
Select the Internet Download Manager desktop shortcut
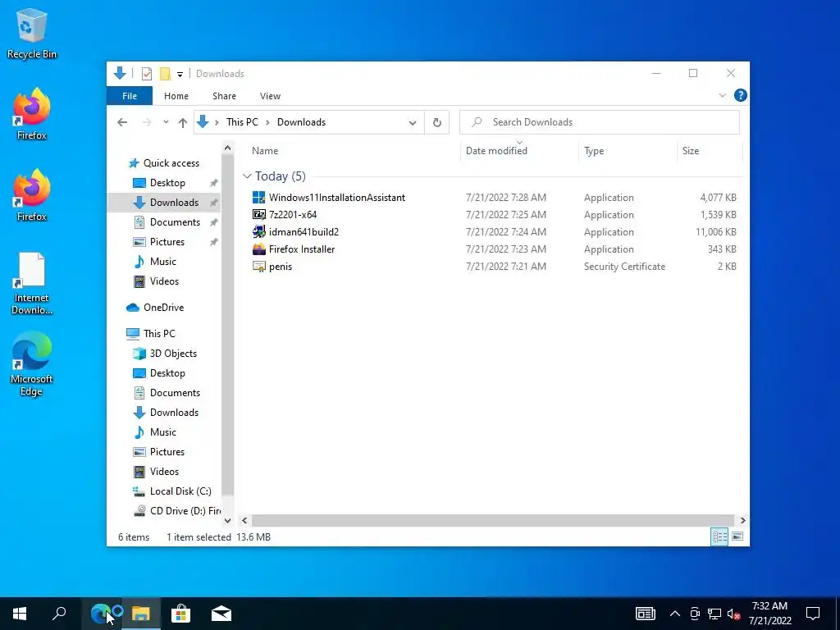(32, 283)
